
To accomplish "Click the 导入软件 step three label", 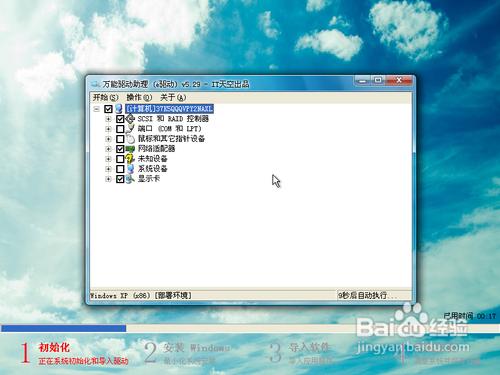I will click(x=309, y=348).
